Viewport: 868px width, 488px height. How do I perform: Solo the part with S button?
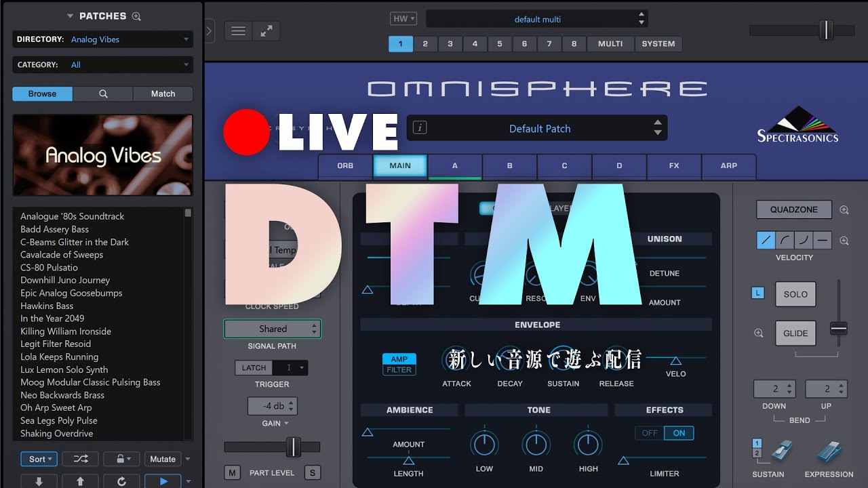click(x=313, y=472)
